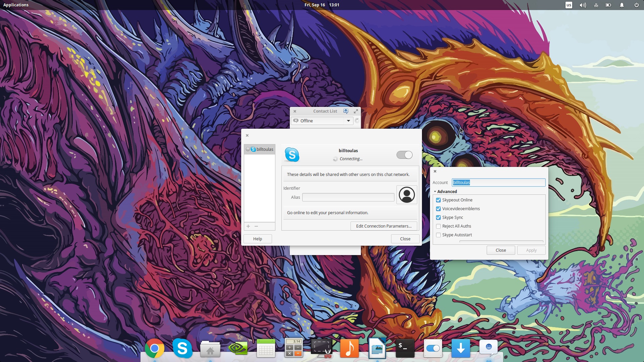The width and height of the screenshot is (644, 362).
Task: Close the accounts window with X
Action: (247, 135)
